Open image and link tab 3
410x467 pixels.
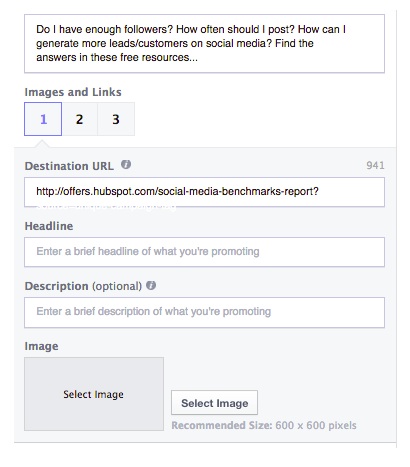point(116,119)
